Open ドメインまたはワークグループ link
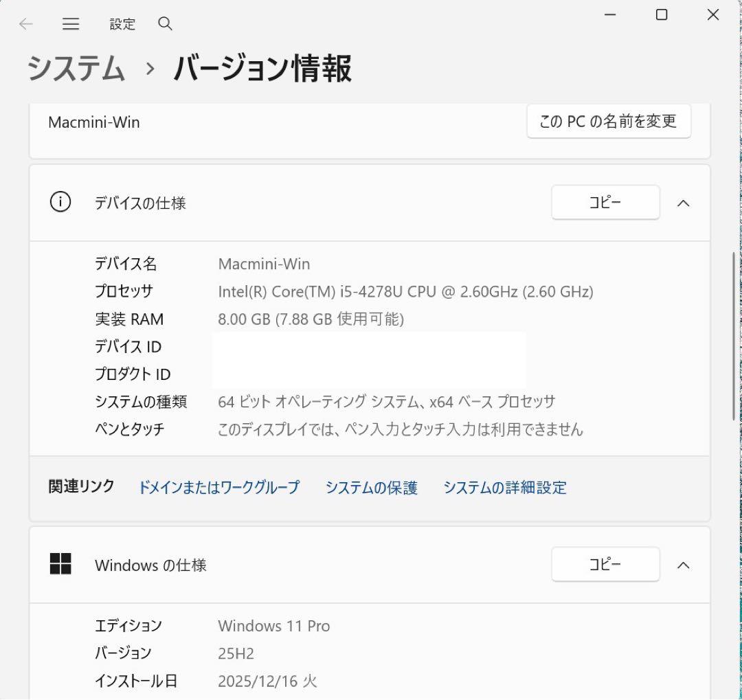This screenshot has height=700, width=742. pos(218,488)
